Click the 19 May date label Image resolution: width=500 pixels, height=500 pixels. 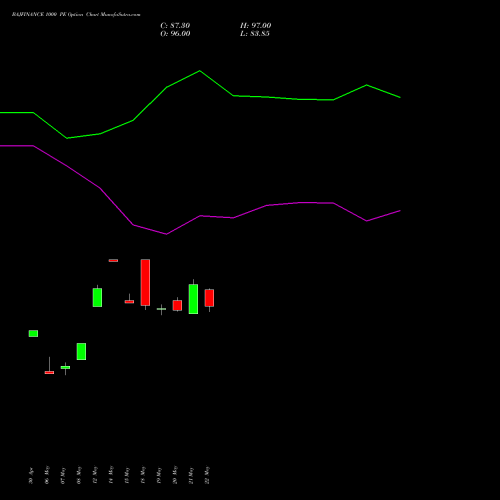point(159,475)
